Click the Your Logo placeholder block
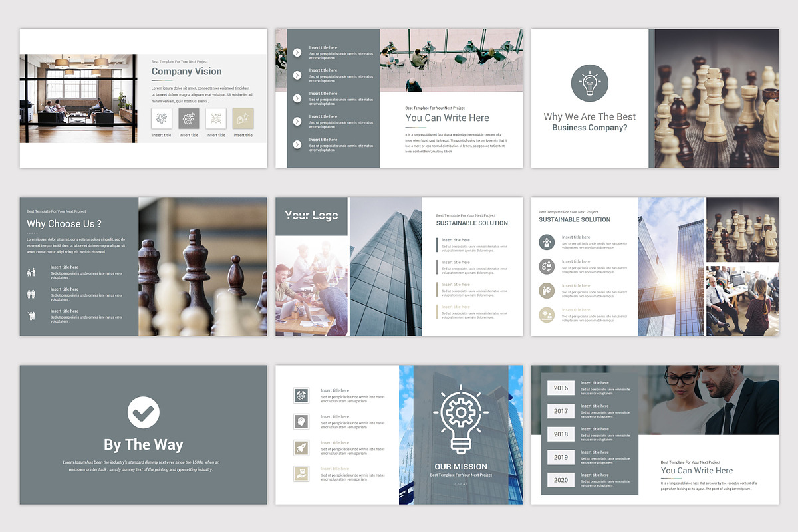 (x=311, y=215)
